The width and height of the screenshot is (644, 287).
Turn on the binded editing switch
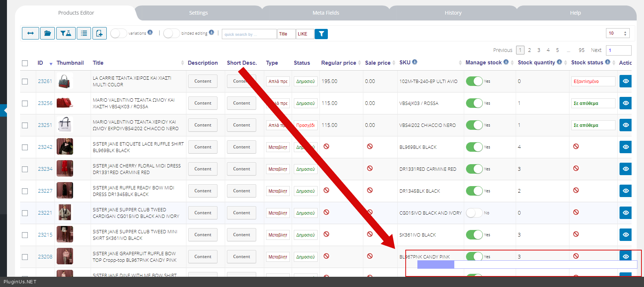click(x=171, y=33)
